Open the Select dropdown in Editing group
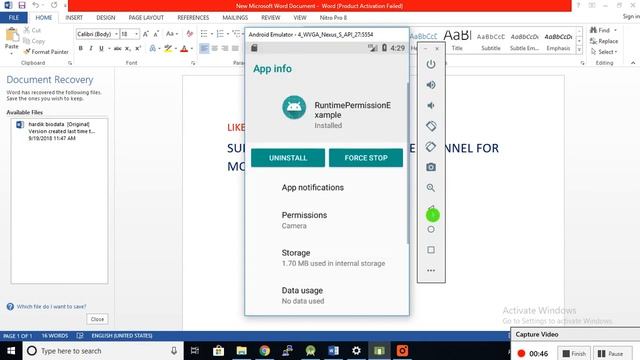640x360 pixels. click(x=604, y=52)
